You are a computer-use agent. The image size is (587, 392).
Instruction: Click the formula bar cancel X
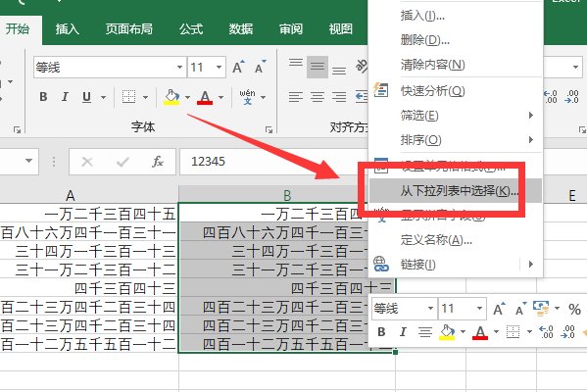[x=87, y=162]
